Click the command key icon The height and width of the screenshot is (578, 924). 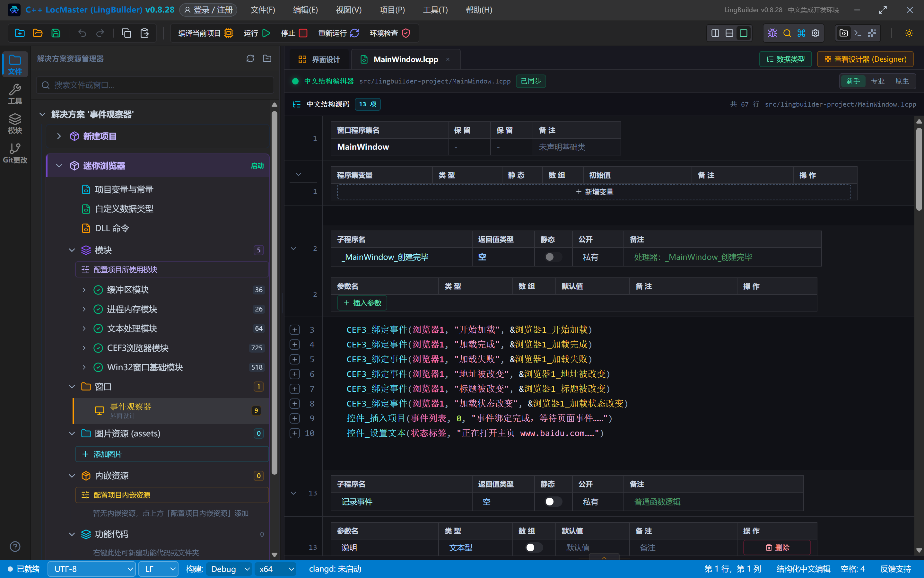click(x=801, y=33)
